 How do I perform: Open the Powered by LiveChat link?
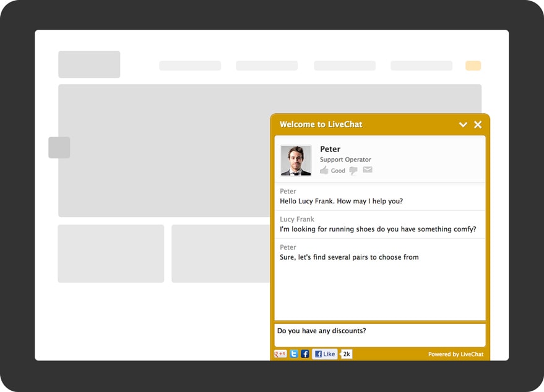[x=455, y=354]
